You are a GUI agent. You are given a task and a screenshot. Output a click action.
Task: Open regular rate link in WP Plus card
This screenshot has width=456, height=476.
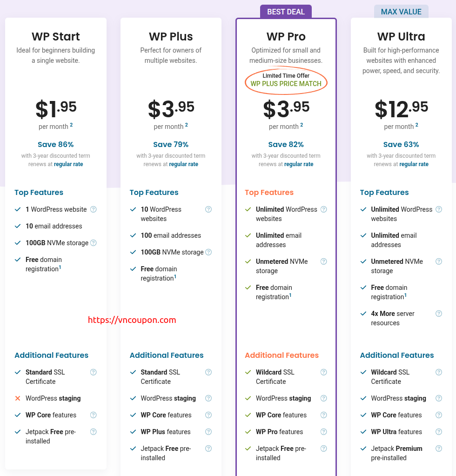[183, 164]
